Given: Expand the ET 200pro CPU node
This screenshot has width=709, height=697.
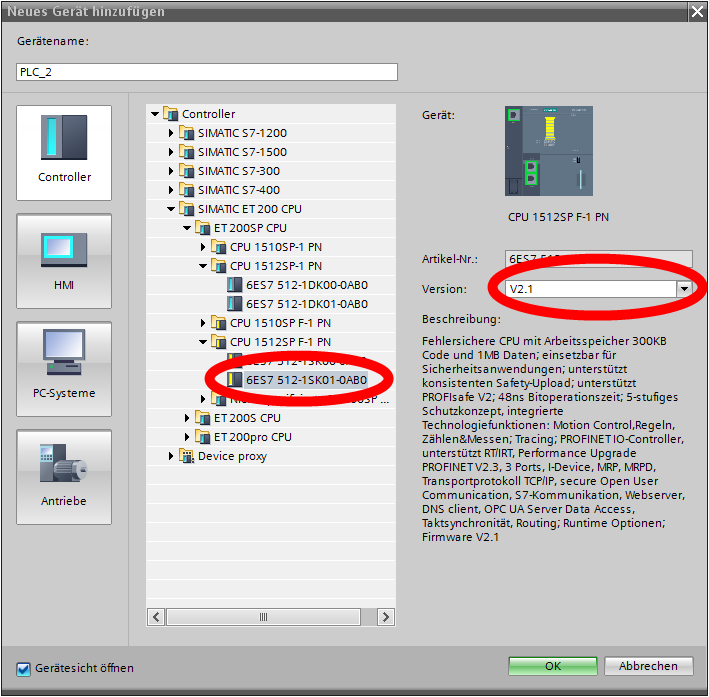Looking at the screenshot, I should point(187,437).
